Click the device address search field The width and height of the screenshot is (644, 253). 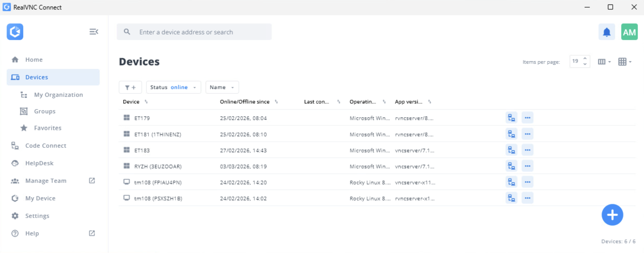tap(201, 32)
